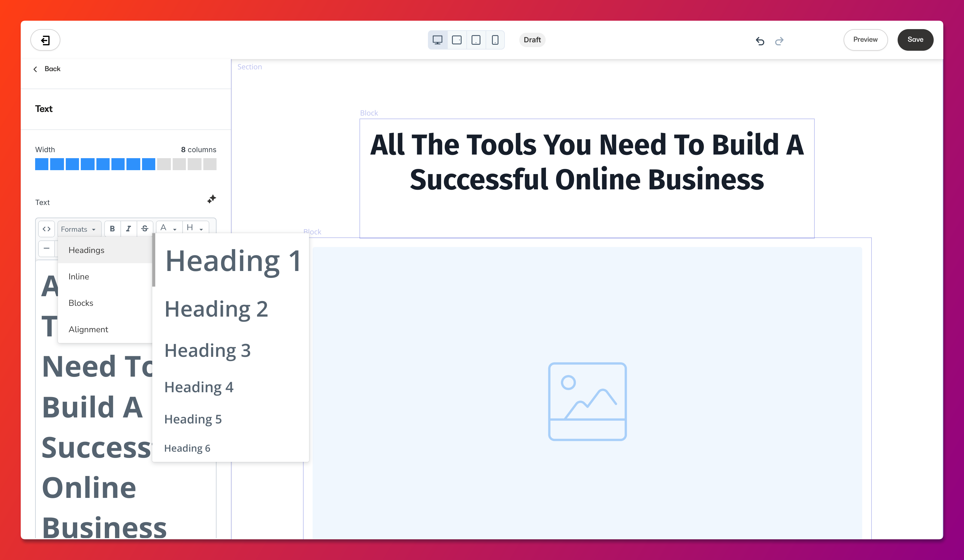Toggle italic formatting
Viewport: 964px width, 560px height.
[x=129, y=229]
